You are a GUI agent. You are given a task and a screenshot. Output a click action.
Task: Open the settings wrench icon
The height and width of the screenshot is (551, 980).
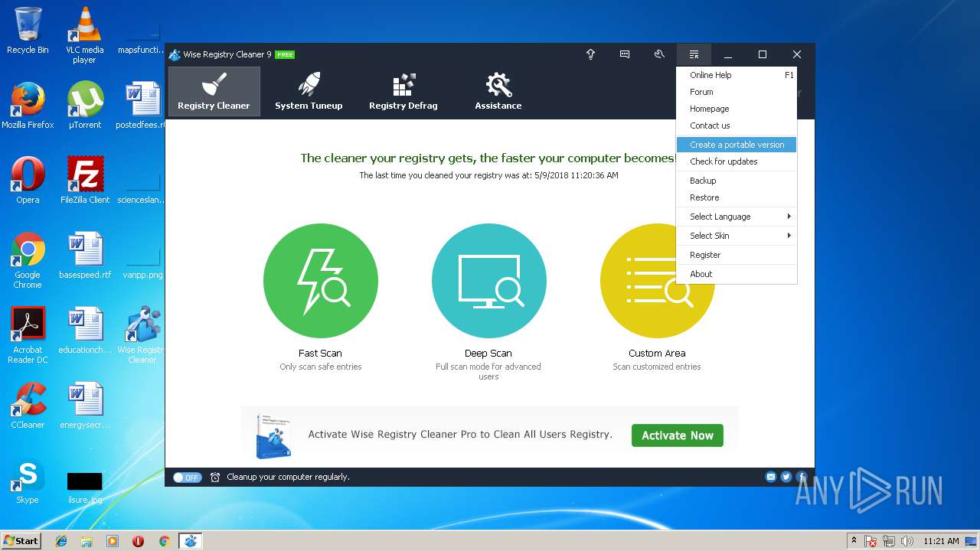coord(659,54)
